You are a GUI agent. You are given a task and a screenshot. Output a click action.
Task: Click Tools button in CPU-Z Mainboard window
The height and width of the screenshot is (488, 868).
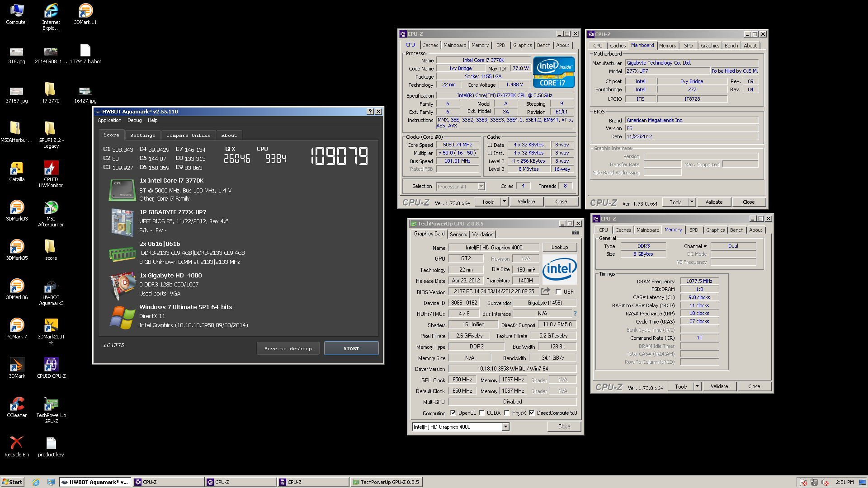coord(675,202)
